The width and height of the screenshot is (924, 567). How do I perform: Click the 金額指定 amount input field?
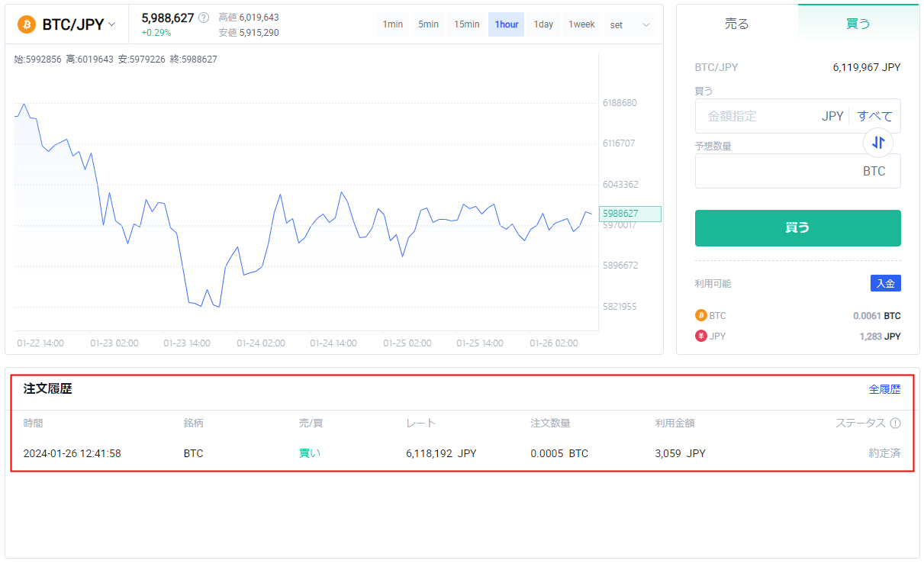[755, 116]
